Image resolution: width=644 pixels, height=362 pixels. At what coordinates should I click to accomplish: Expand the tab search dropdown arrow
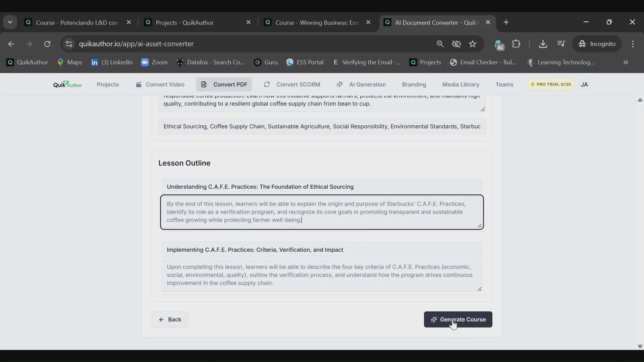click(x=10, y=22)
